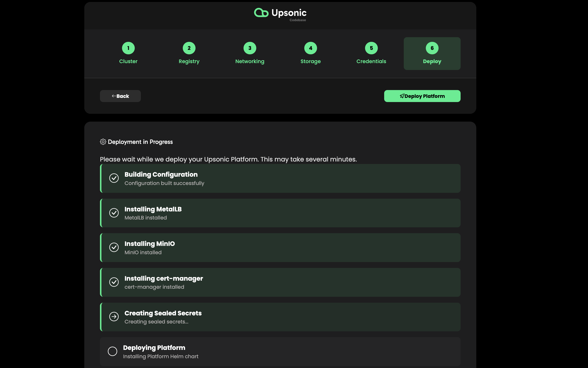Viewport: 588px width, 368px height.
Task: Click the Back button
Action: [x=120, y=96]
